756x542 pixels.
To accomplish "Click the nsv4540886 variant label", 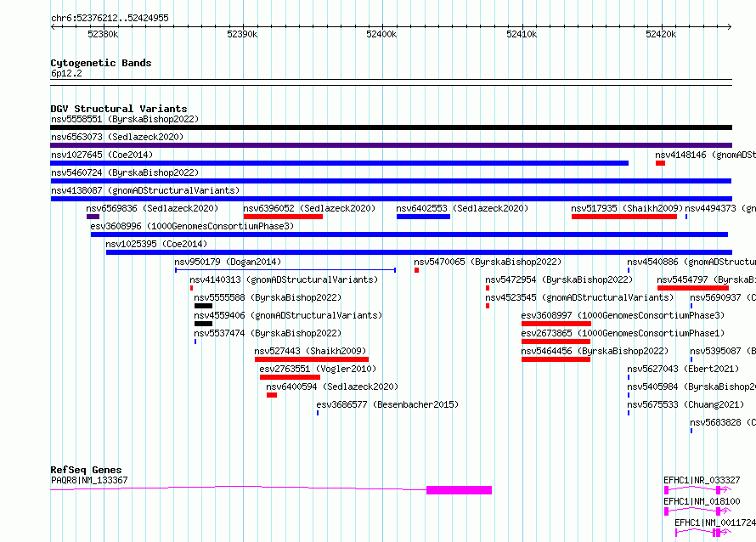I will pos(691,262).
